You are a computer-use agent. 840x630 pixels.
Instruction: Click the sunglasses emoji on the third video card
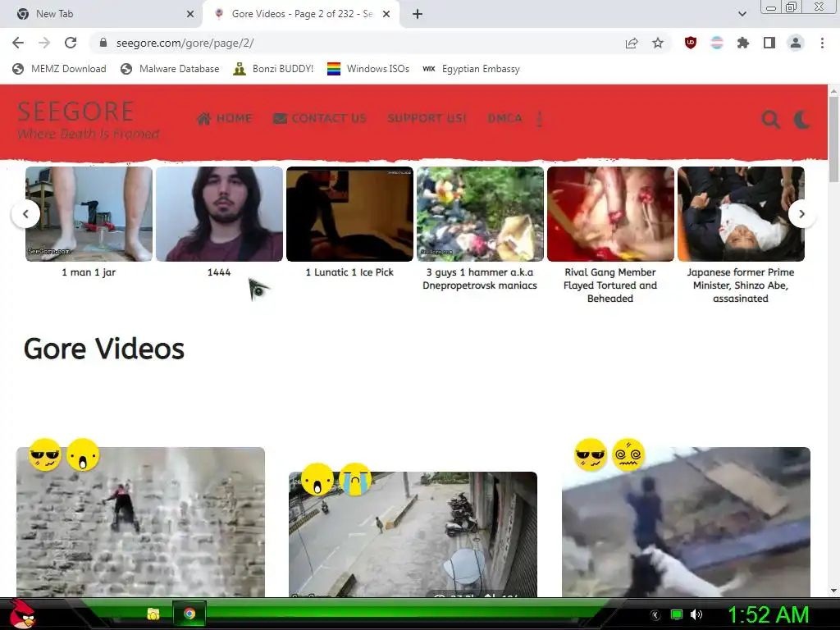(x=591, y=454)
